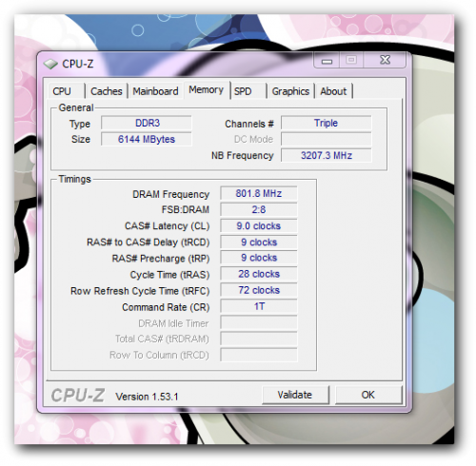Click the empty Row To Column field
Viewport: 476px width, 466px height.
(x=259, y=355)
